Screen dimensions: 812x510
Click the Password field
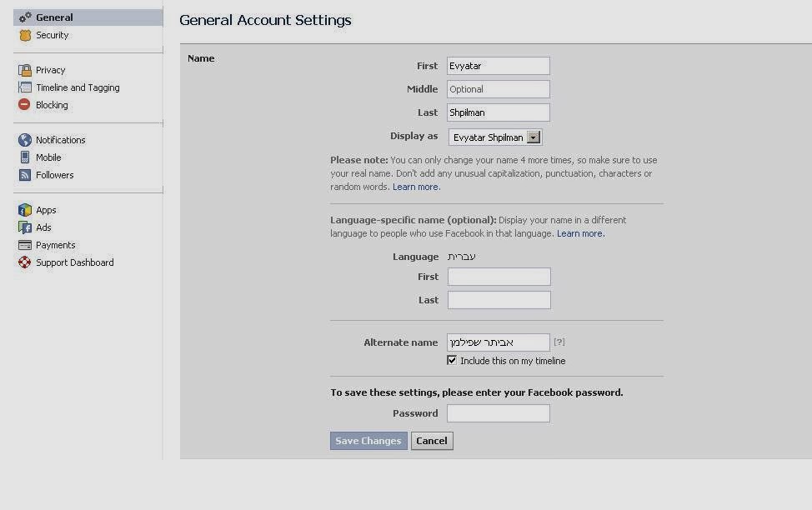499,413
